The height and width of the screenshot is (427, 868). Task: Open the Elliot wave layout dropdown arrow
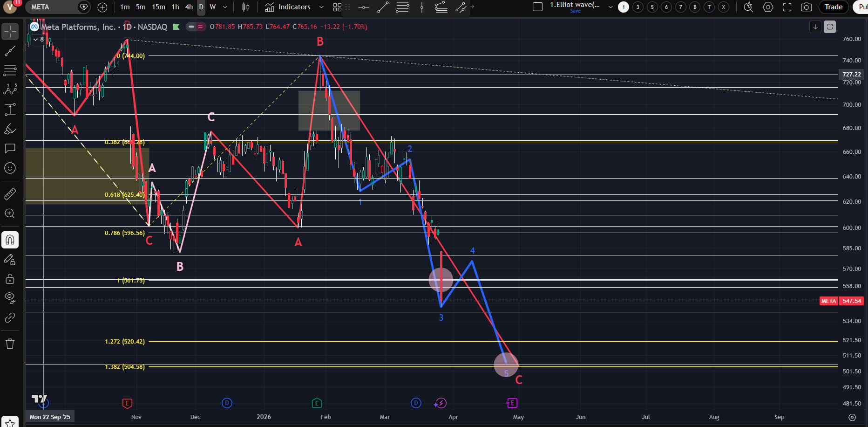(610, 7)
